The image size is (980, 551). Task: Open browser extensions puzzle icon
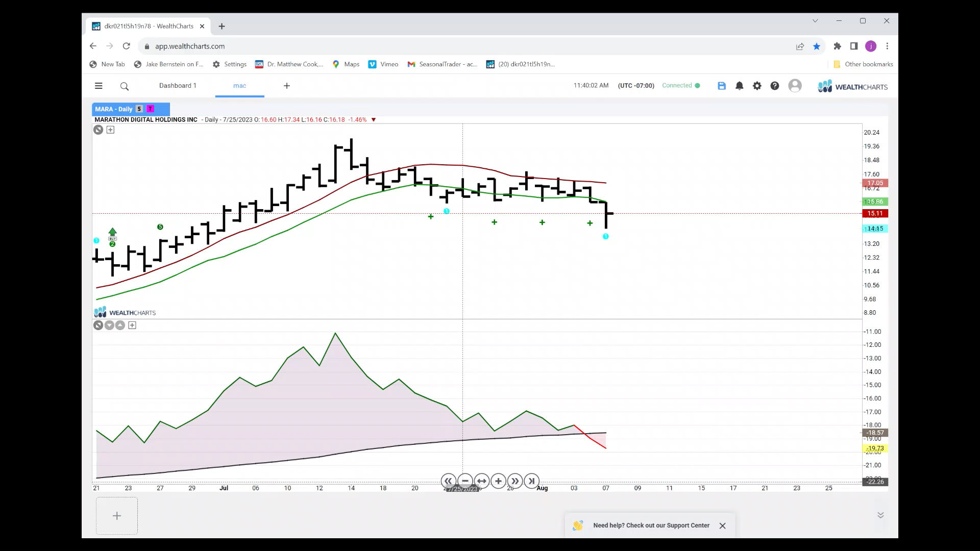click(837, 46)
